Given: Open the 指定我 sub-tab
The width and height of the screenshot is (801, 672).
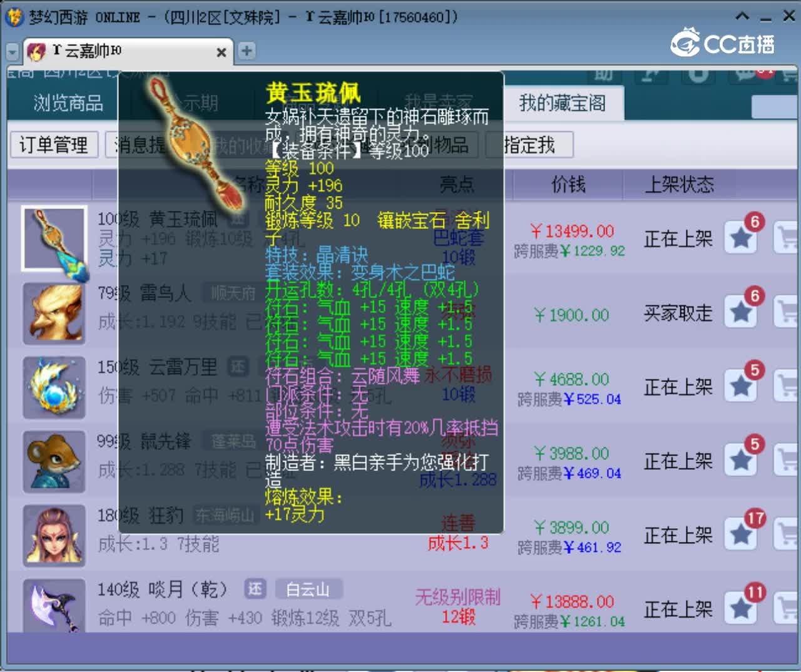Looking at the screenshot, I should (x=529, y=145).
